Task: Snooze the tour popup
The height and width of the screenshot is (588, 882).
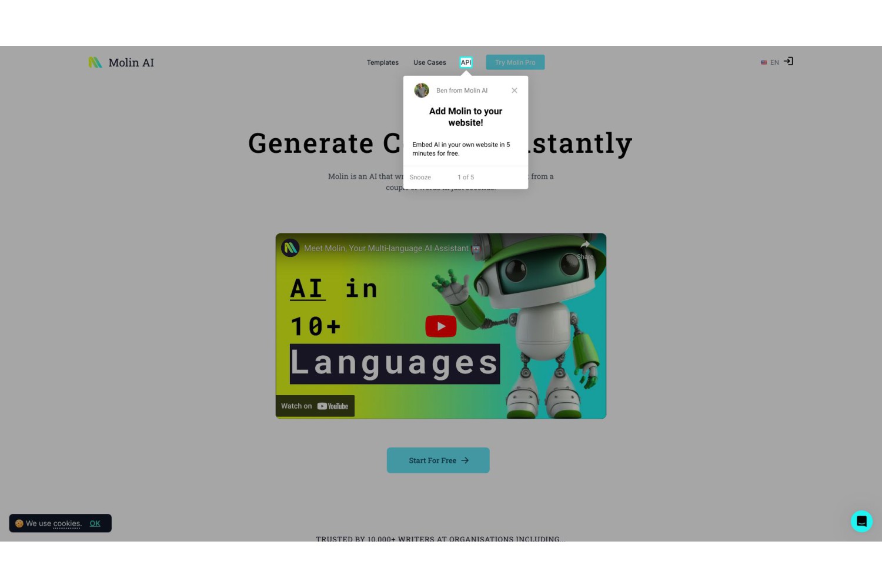Action: click(420, 177)
